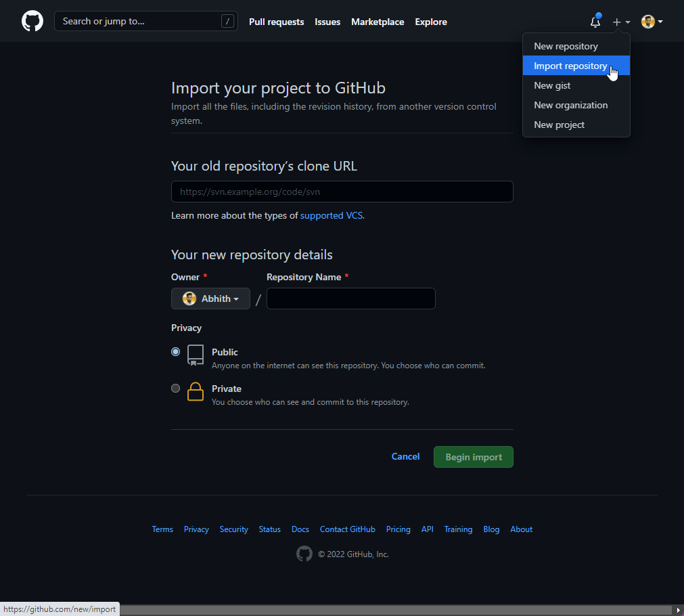This screenshot has height=616, width=684.
Task: Click the GitHub logo in the footer
Action: pos(304,554)
